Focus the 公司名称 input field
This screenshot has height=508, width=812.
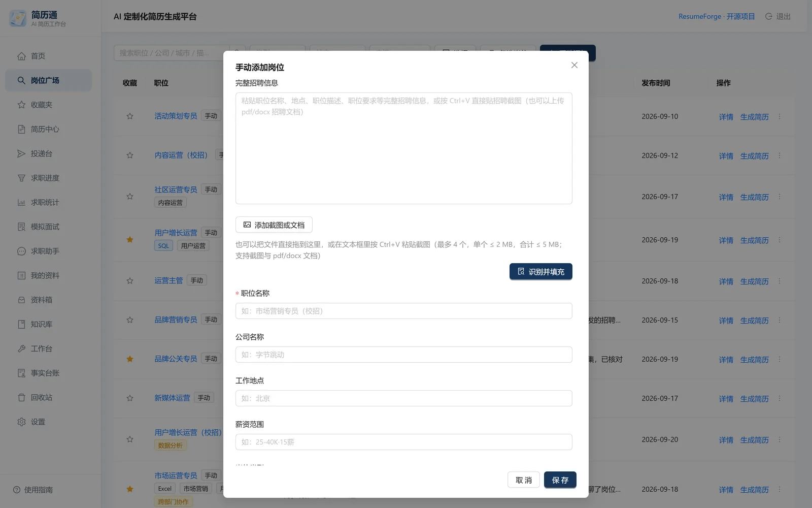(404, 355)
